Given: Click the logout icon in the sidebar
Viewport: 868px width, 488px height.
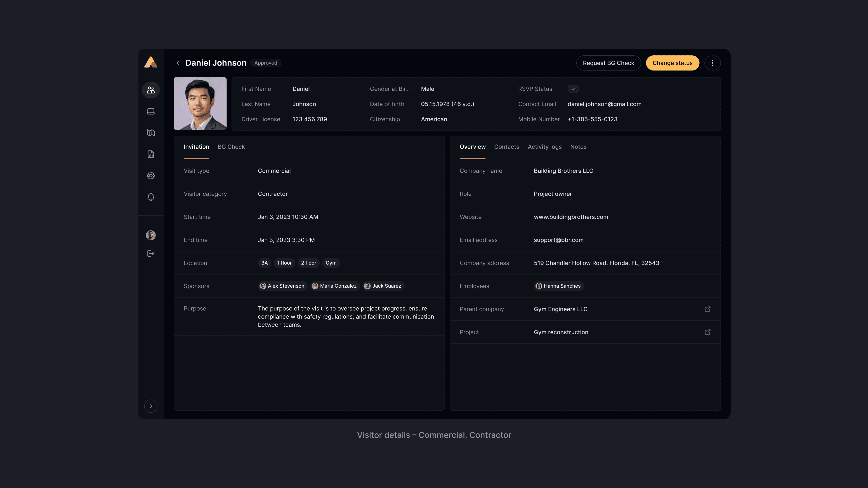Looking at the screenshot, I should coord(151,253).
